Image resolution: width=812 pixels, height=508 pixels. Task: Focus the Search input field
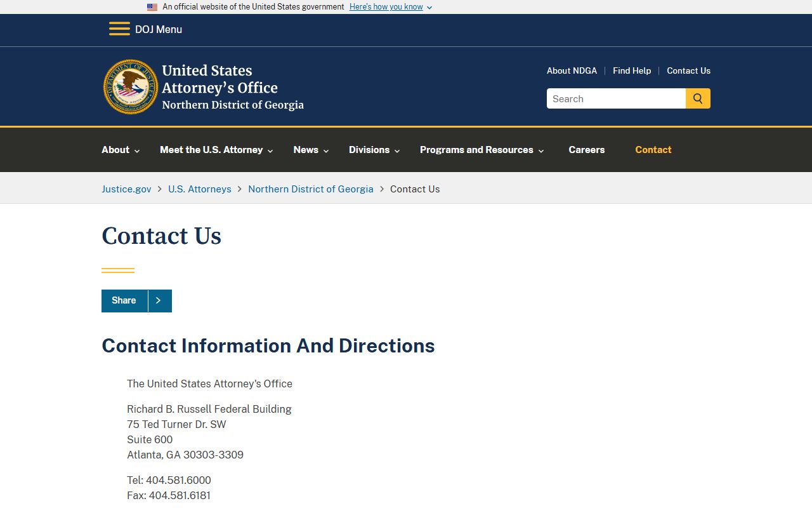point(616,98)
